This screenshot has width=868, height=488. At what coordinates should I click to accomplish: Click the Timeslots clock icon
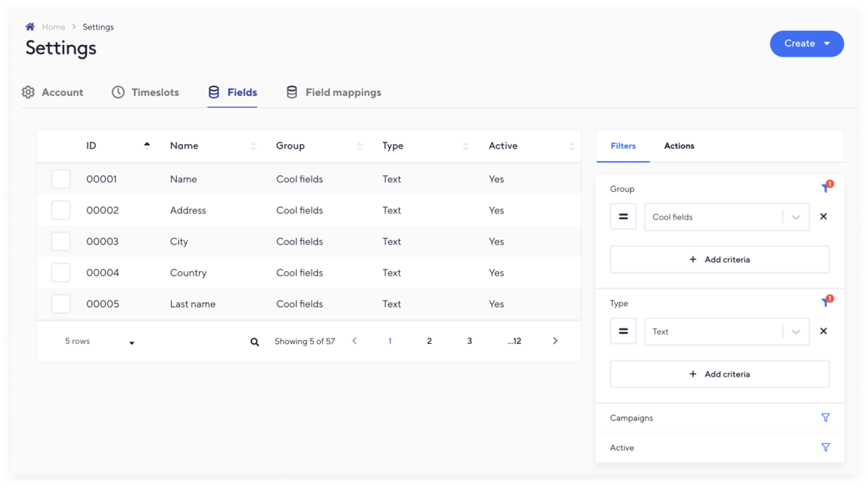point(118,92)
